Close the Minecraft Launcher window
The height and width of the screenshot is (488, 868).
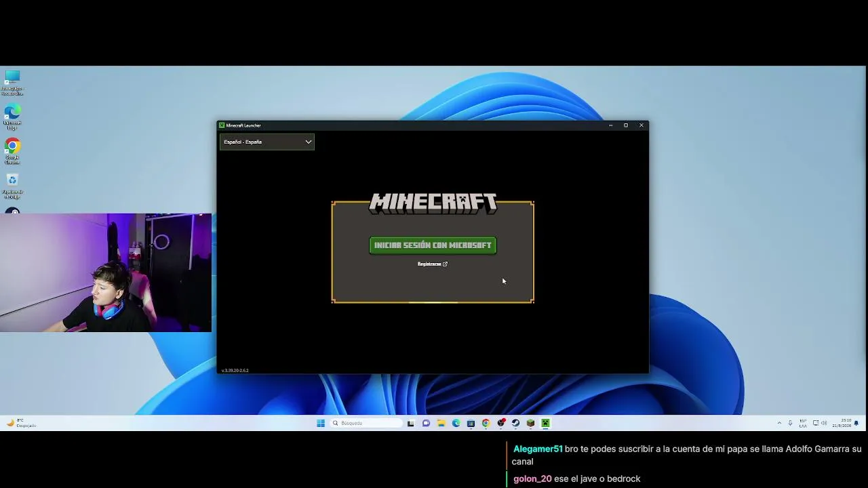(642, 125)
